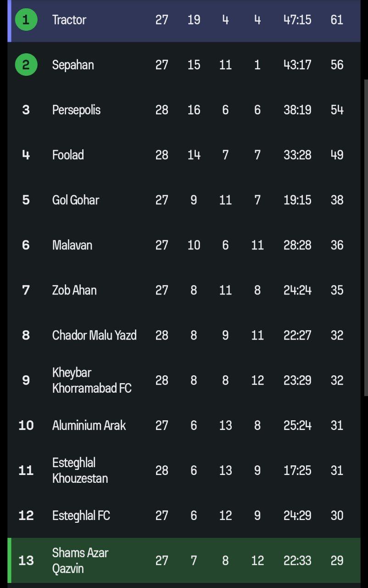Click the green rank 1 badge
The image size is (368, 588).
[26, 20]
